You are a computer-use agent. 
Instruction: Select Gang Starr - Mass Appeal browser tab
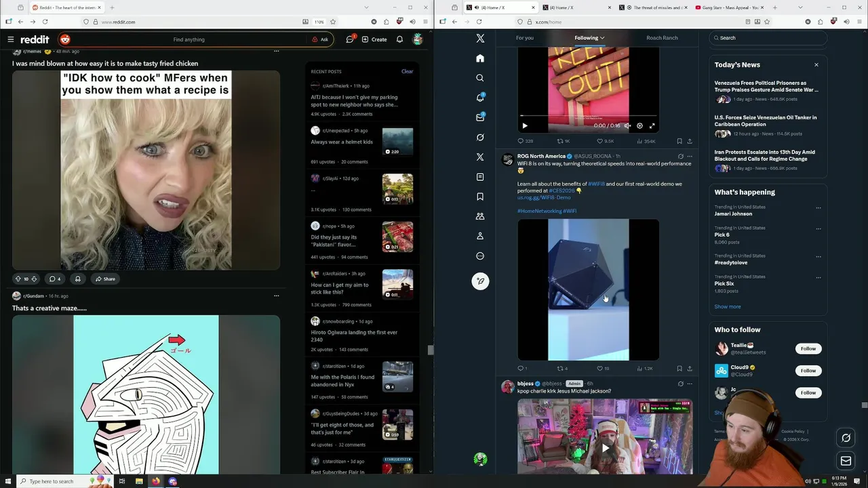[x=730, y=7]
